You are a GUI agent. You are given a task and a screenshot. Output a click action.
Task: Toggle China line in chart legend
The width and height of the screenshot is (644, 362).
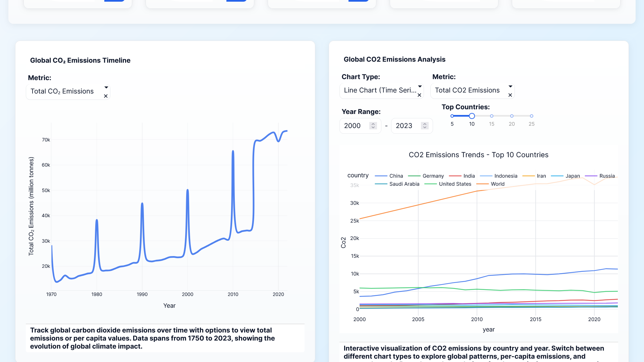396,176
